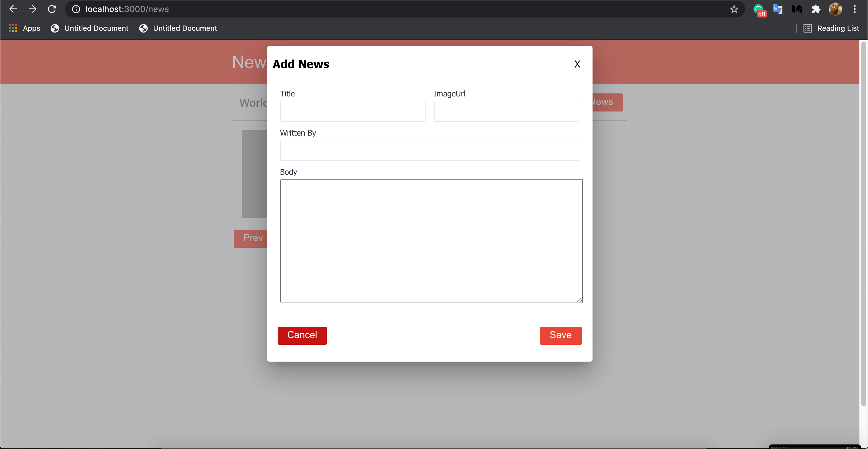Screen dimensions: 868x449
Task: Go forward using the forward arrow
Action: pos(33,9)
